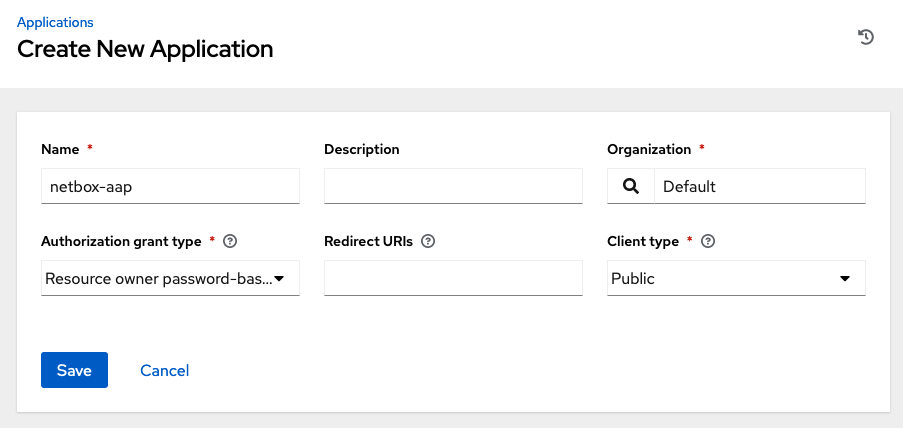This screenshot has height=428, width=903.
Task: Save the new application
Action: 74,370
